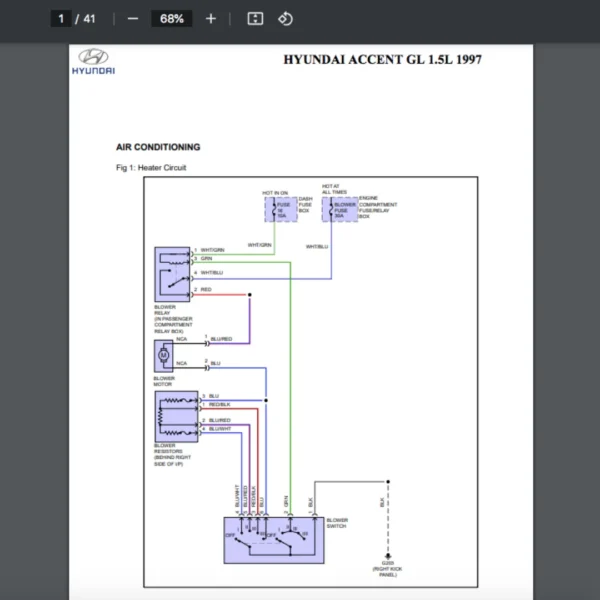Click the current page number field

62,19
